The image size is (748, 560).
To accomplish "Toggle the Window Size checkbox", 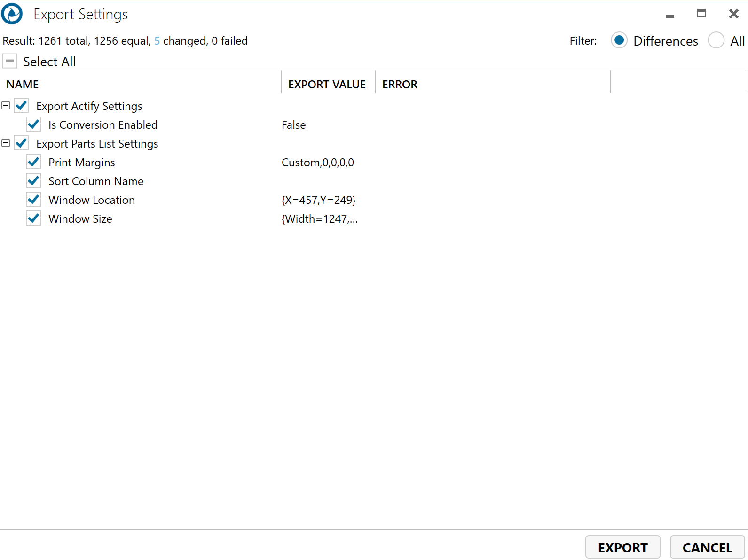I will (x=33, y=218).
